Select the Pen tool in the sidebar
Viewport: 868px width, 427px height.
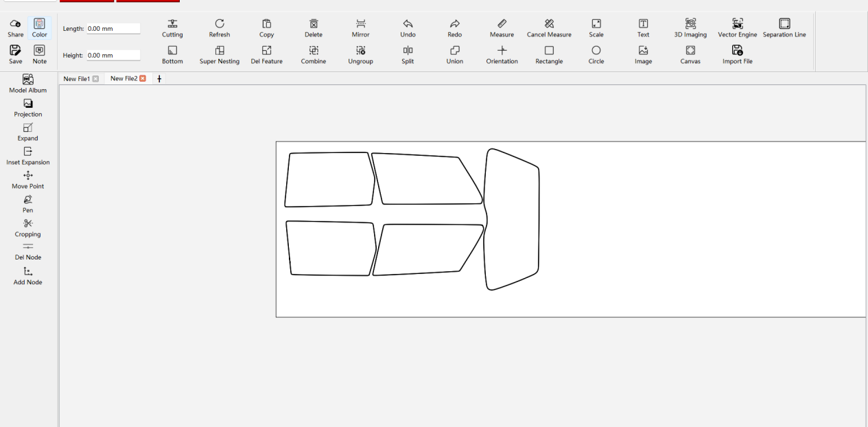pos(27,204)
